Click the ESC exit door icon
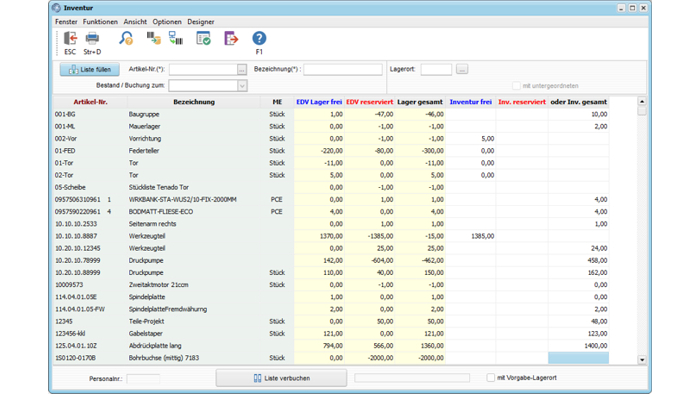This screenshot has width=700, height=394. click(70, 39)
